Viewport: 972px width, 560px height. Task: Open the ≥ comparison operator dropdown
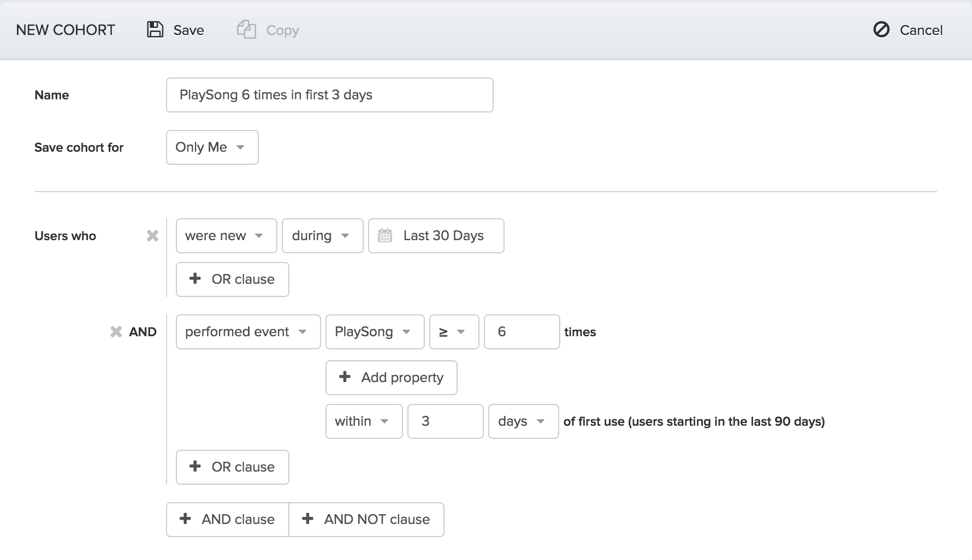(454, 332)
